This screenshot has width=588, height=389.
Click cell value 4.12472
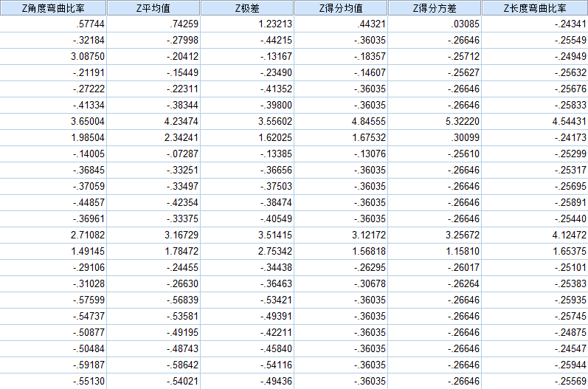coord(569,235)
